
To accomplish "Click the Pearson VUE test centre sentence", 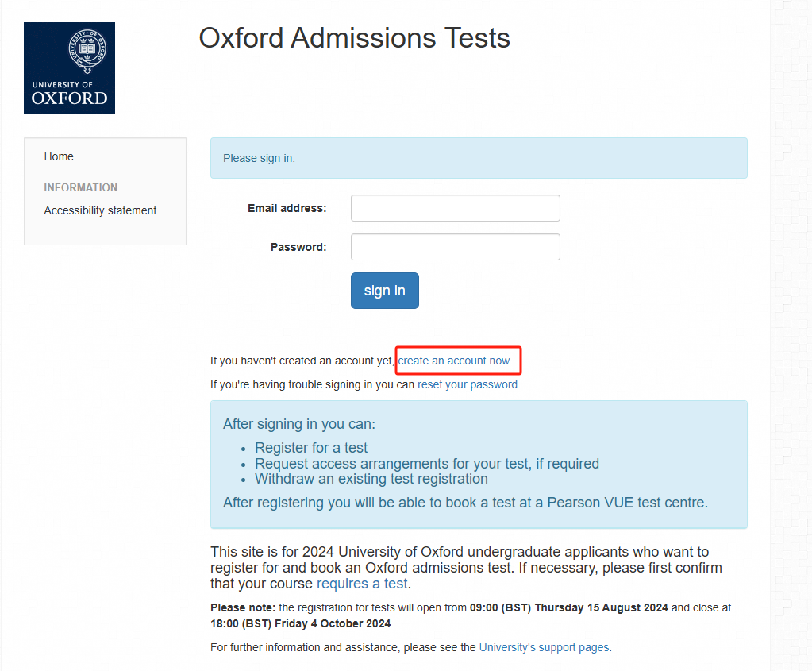I will point(466,503).
